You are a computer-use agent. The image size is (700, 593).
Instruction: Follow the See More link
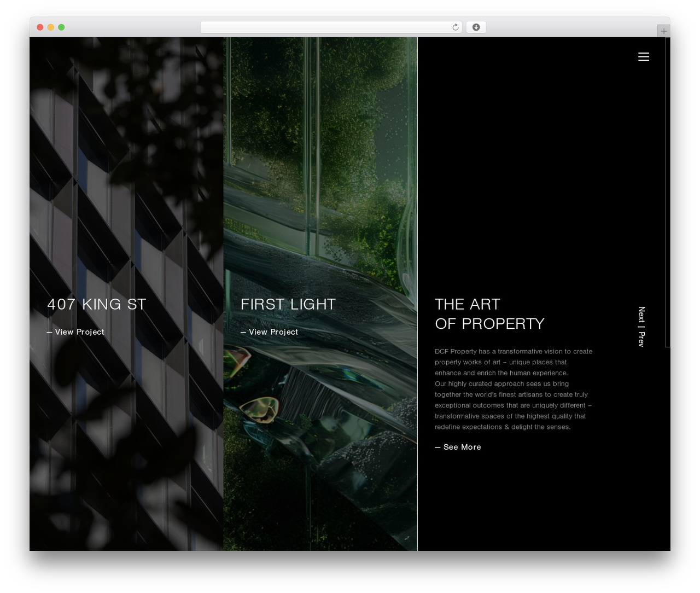pyautogui.click(x=458, y=447)
